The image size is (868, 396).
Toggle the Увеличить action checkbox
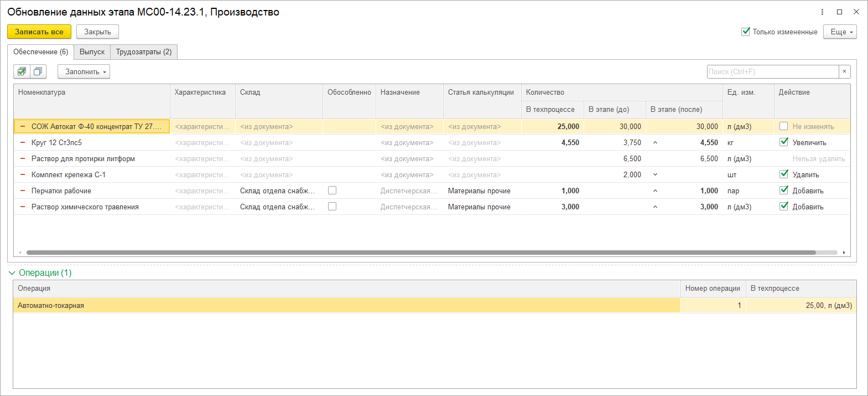783,142
